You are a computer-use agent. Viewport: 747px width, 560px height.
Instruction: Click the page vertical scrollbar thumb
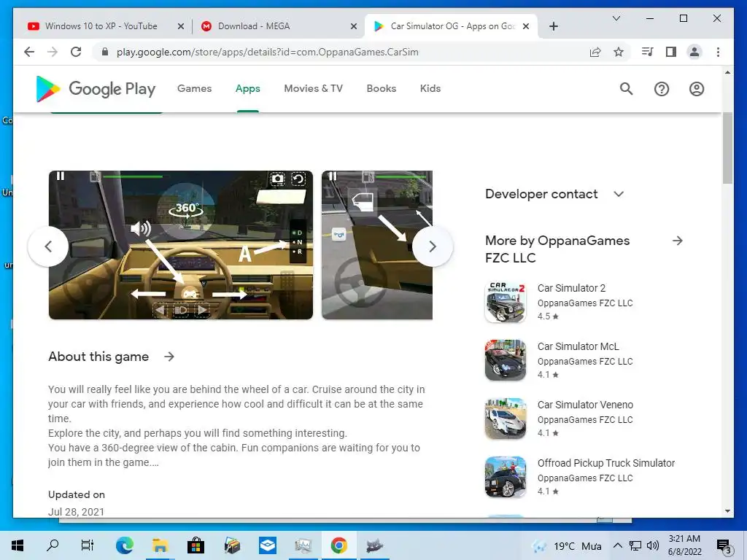click(x=727, y=148)
